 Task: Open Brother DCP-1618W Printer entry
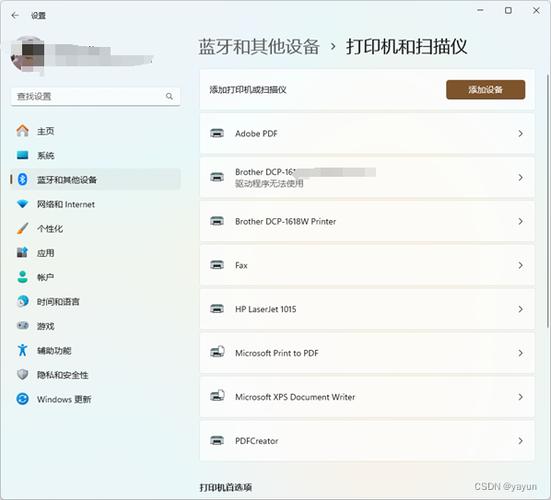pos(367,221)
